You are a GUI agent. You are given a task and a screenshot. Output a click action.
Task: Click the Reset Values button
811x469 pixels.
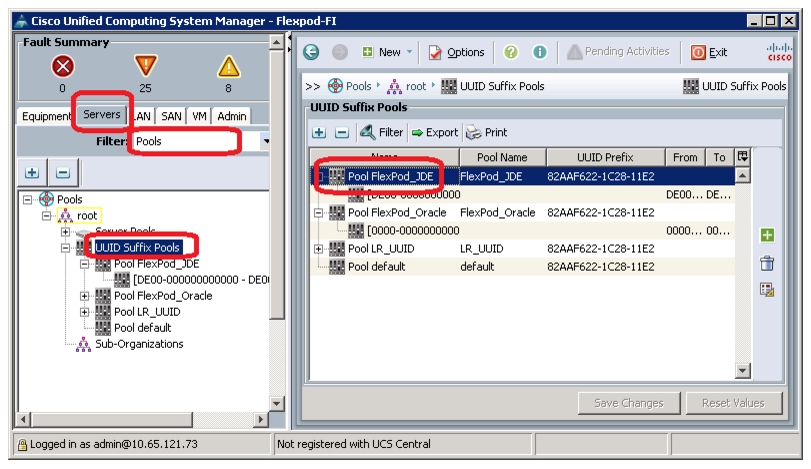click(x=733, y=403)
